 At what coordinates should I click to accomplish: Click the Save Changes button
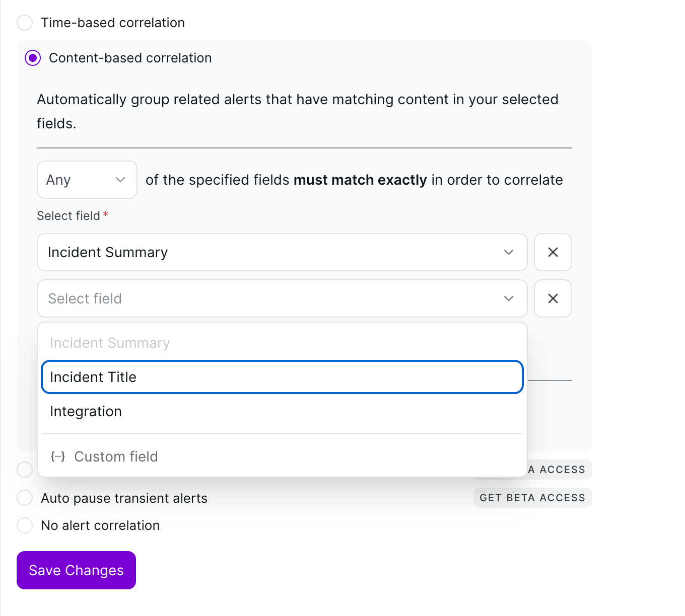[76, 570]
